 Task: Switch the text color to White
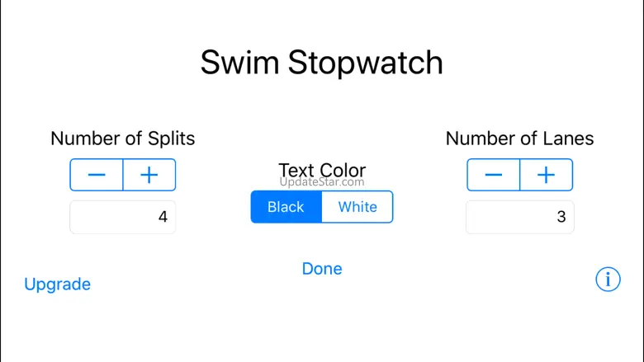tap(358, 207)
